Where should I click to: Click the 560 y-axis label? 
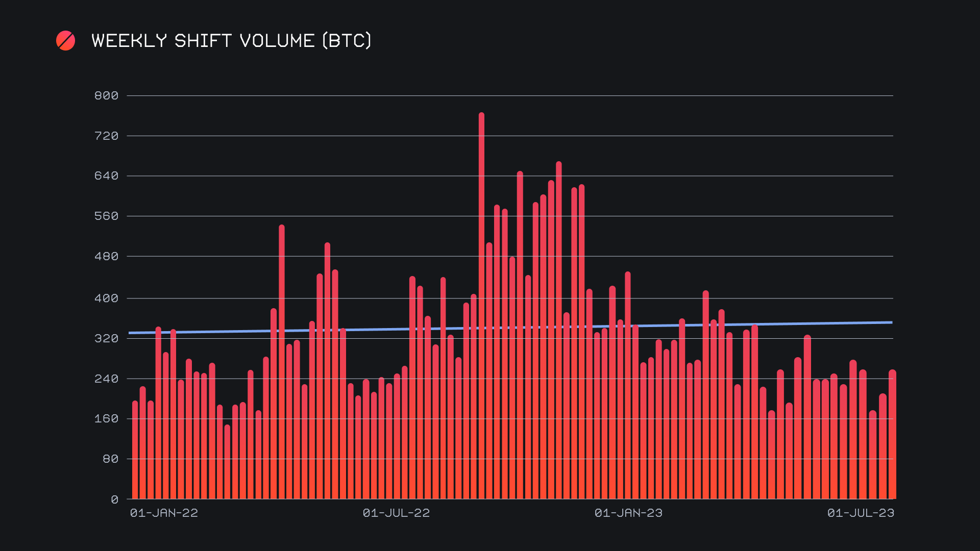[x=106, y=216]
